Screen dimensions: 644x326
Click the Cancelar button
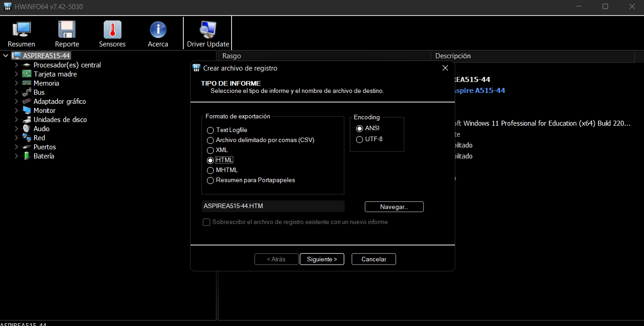374,259
